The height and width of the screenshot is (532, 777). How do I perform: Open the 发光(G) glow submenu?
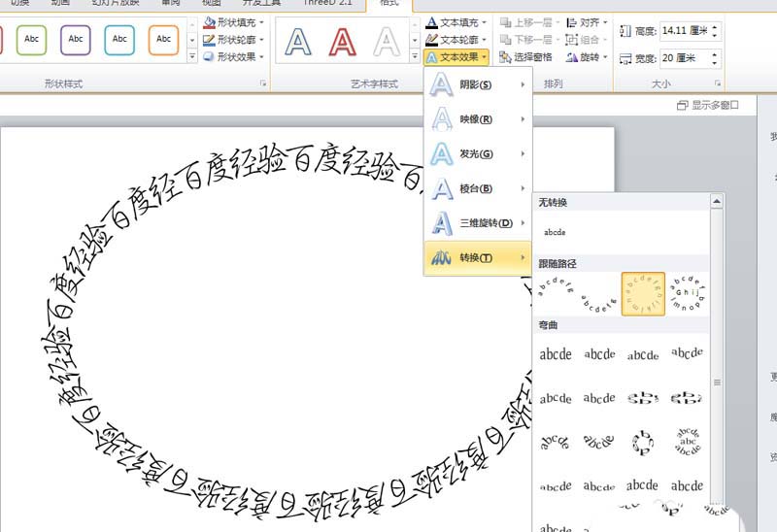coord(478,154)
